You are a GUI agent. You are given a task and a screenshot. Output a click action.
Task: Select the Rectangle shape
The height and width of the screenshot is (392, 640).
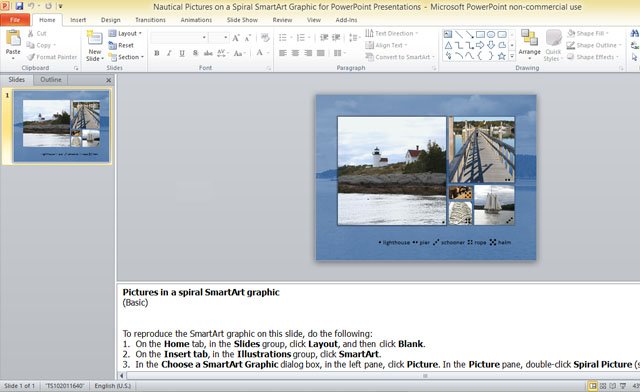click(480, 35)
